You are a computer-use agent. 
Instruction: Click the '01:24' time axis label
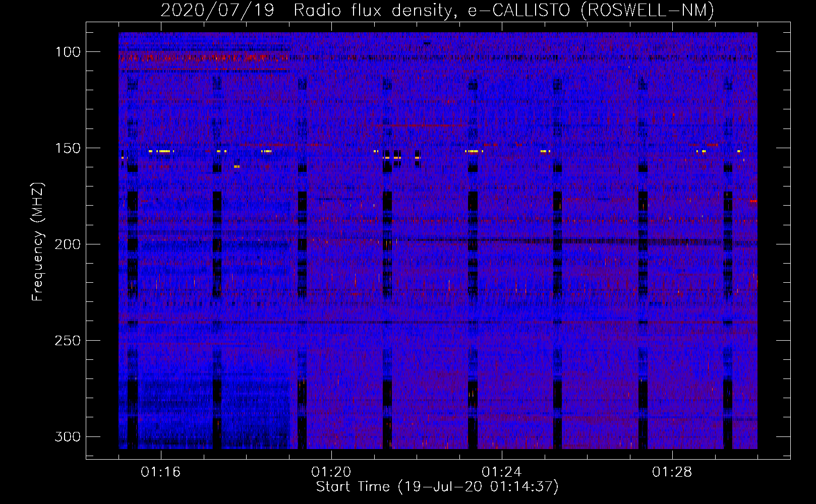click(x=501, y=472)
